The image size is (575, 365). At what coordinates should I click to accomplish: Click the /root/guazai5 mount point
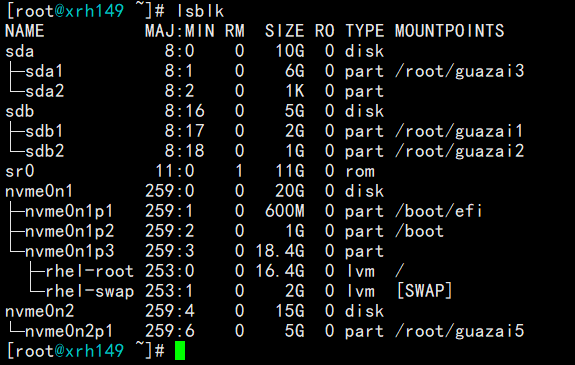[x=459, y=331]
